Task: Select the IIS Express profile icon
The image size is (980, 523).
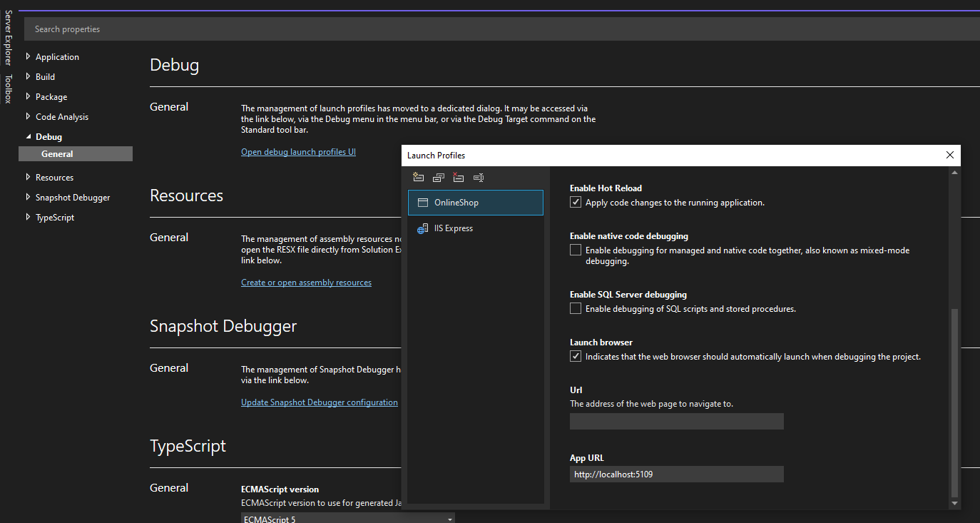Action: coord(423,228)
